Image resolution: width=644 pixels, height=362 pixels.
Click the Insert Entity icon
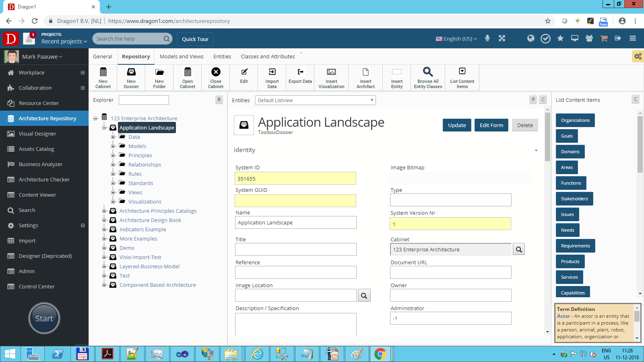point(397,72)
